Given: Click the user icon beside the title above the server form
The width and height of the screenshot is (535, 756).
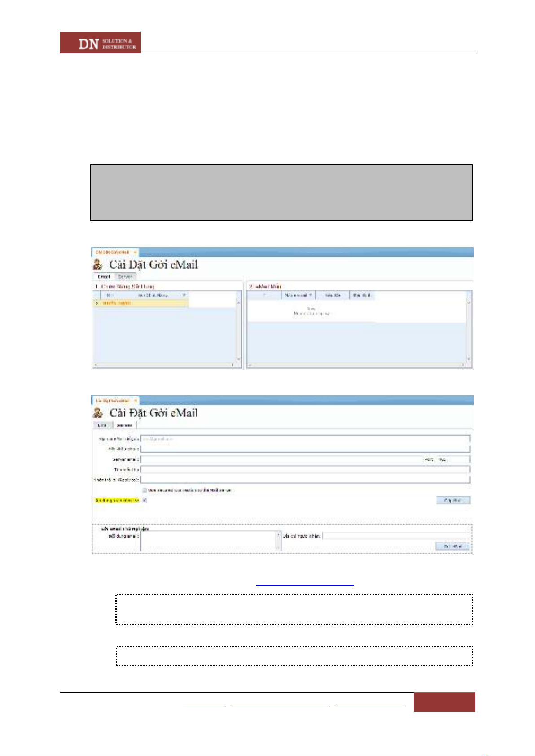Looking at the screenshot, I should point(98,413).
